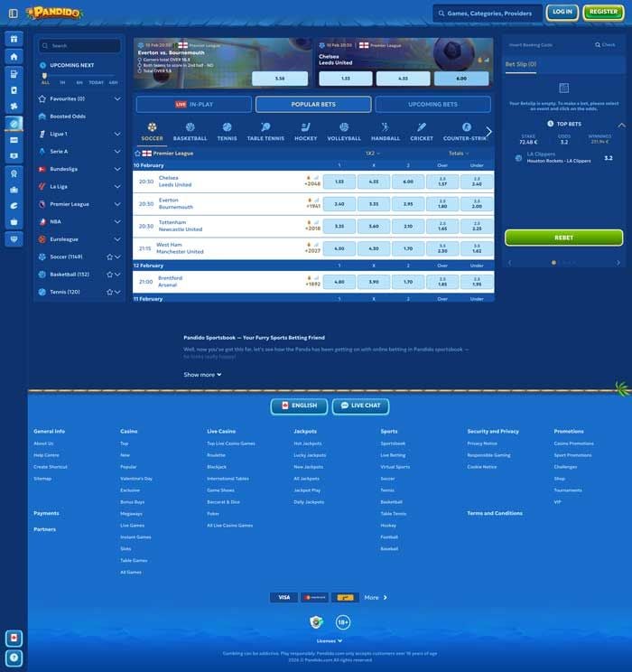This screenshot has height=672, width=632.
Task: Switch to the In-Play tab
Action: [193, 105]
